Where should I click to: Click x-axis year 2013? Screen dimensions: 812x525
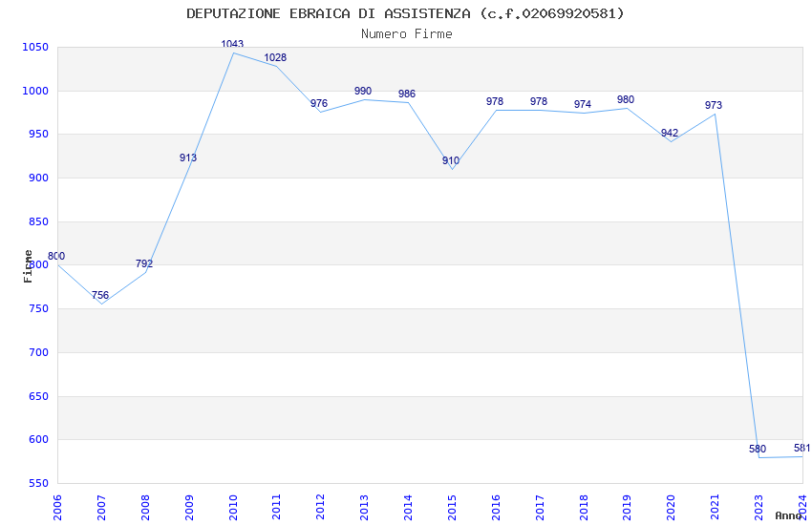pos(364,508)
